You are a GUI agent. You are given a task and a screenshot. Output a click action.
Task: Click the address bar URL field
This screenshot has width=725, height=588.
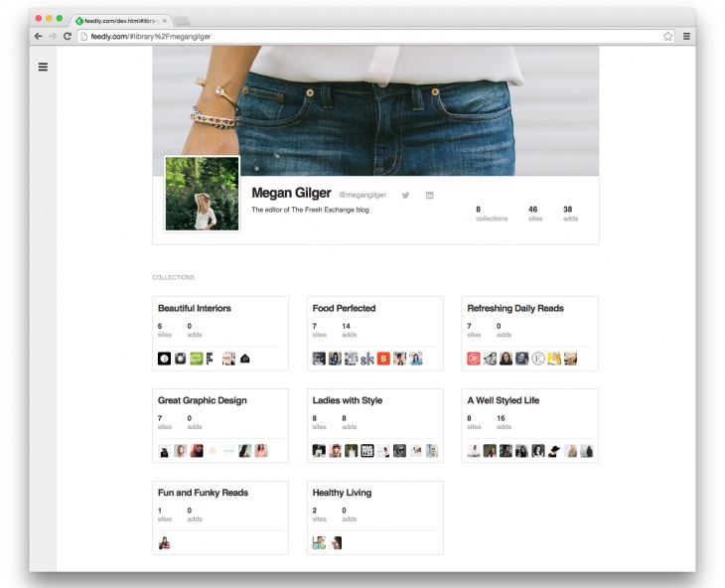pyautogui.click(x=369, y=36)
